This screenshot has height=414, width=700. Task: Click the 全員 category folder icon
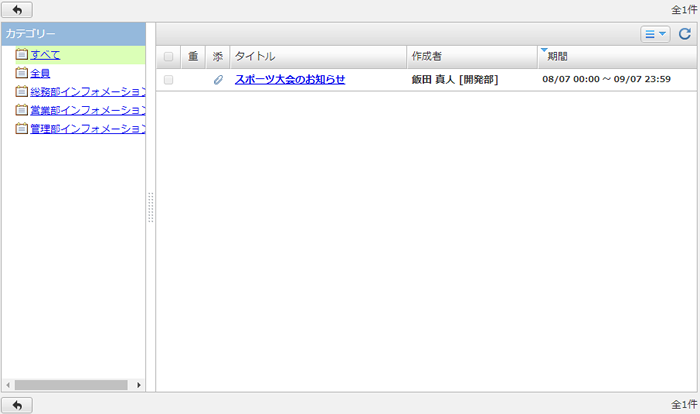point(21,73)
